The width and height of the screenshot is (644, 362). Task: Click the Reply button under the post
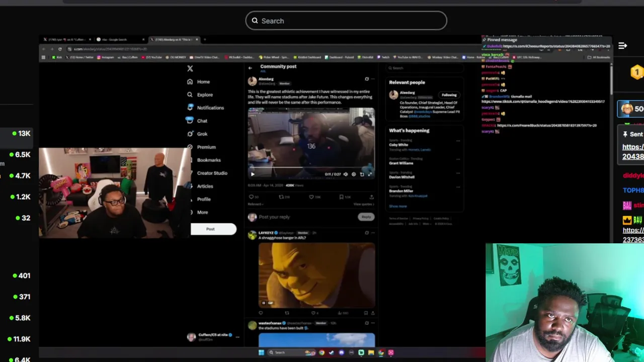click(366, 217)
